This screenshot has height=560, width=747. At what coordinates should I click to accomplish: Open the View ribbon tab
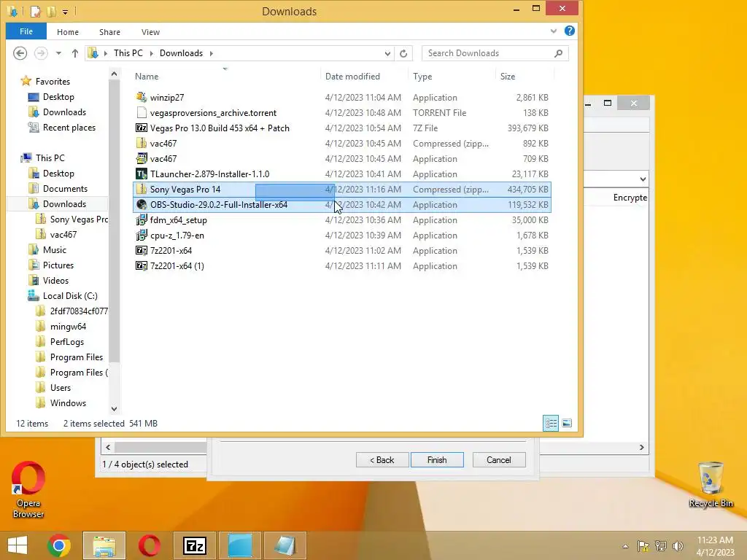pos(150,32)
